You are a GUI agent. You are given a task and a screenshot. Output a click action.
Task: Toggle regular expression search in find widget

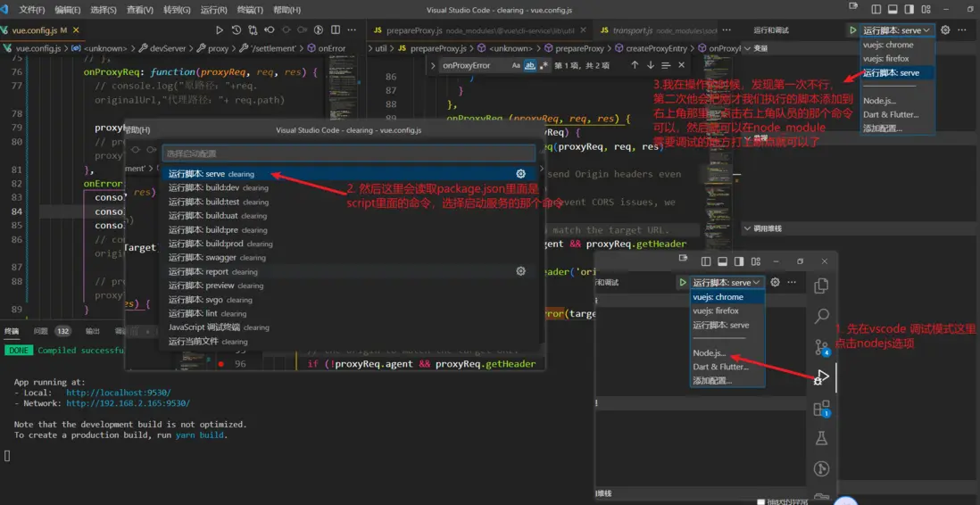tap(543, 65)
